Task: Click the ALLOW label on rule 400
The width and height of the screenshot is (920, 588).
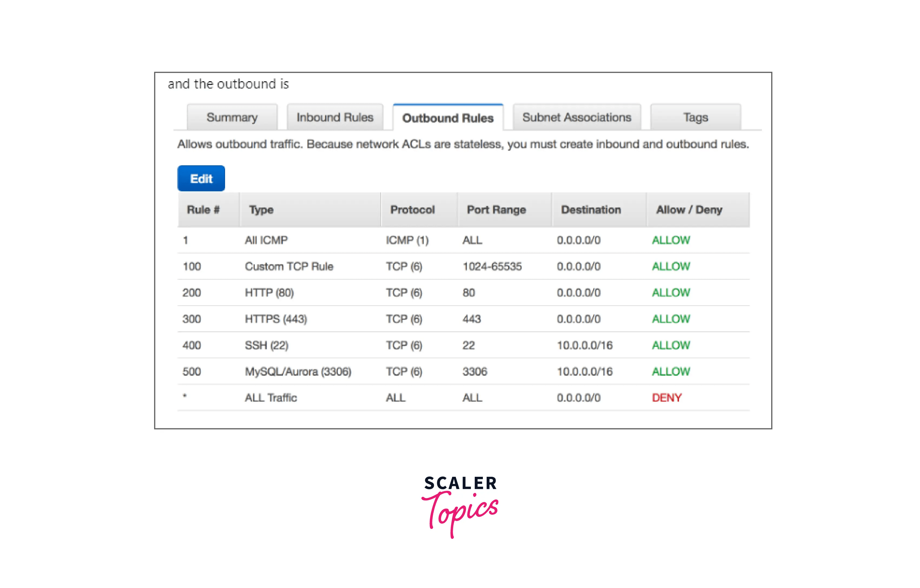Action: (671, 345)
